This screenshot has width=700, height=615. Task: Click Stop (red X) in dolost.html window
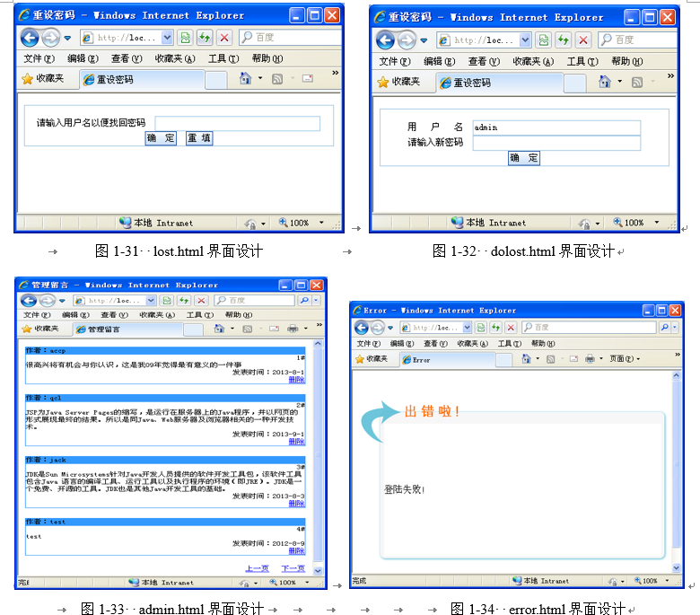[583, 40]
